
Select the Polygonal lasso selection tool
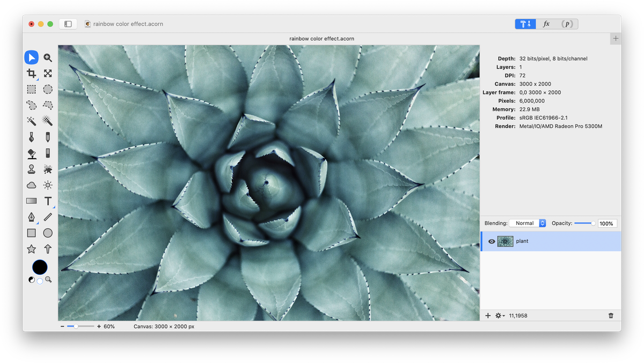tap(48, 105)
